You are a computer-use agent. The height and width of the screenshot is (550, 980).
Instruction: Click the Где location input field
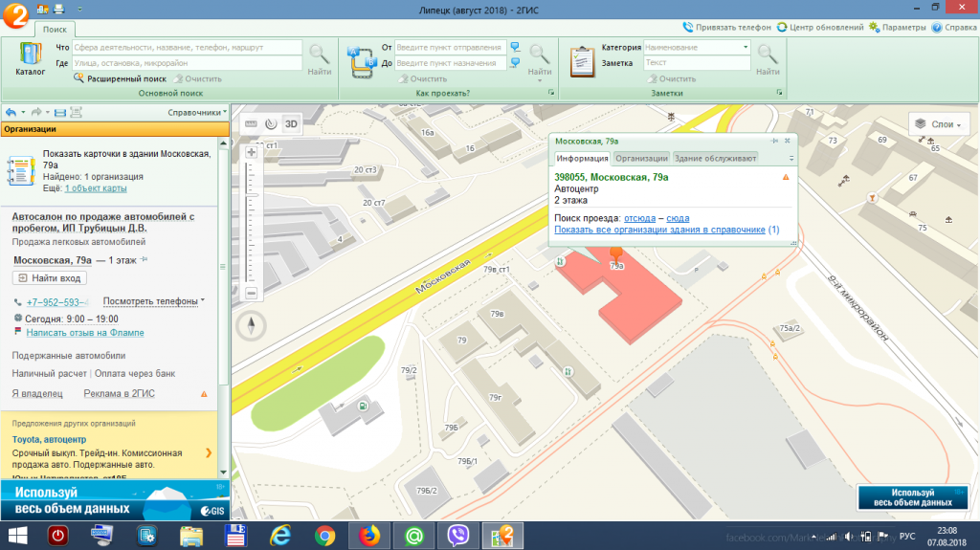click(x=187, y=62)
